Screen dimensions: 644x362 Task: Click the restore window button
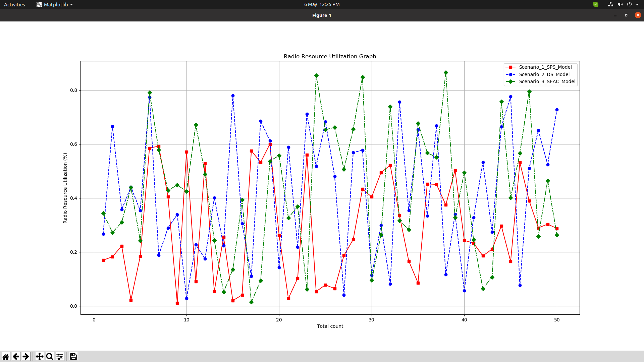626,15
